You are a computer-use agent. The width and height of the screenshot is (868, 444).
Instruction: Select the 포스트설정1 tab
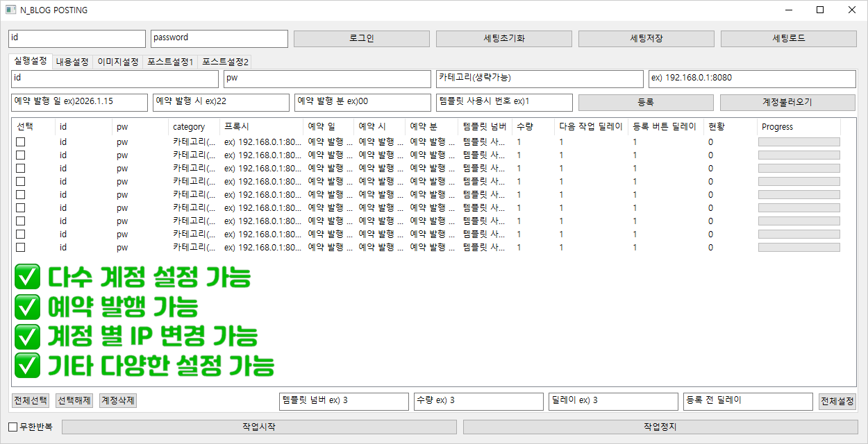tap(170, 62)
